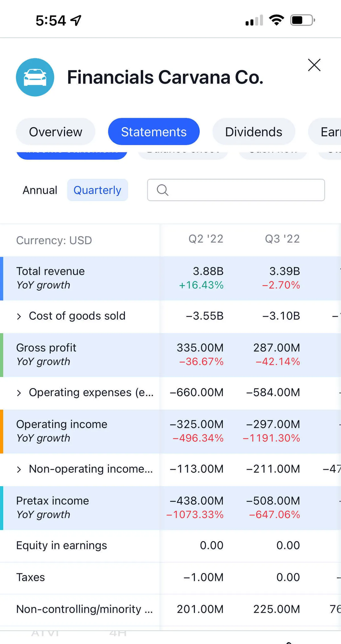The image size is (341, 644).
Task: Tap the Wi-Fi status icon
Action: tap(276, 20)
